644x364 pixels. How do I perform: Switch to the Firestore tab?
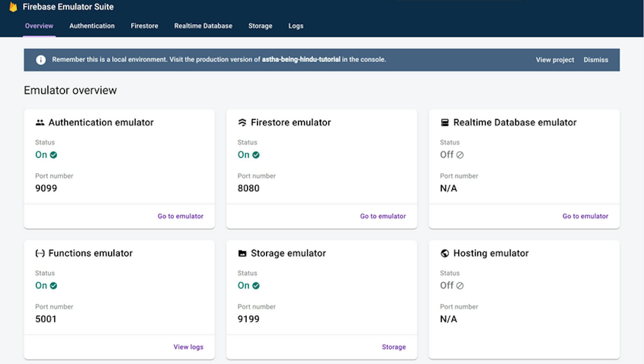(x=144, y=26)
